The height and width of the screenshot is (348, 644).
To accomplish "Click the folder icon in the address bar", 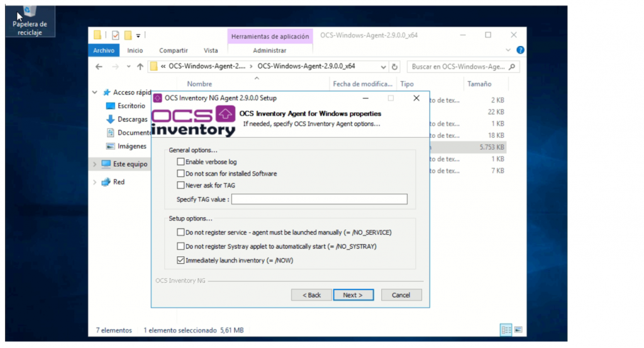I will (153, 67).
